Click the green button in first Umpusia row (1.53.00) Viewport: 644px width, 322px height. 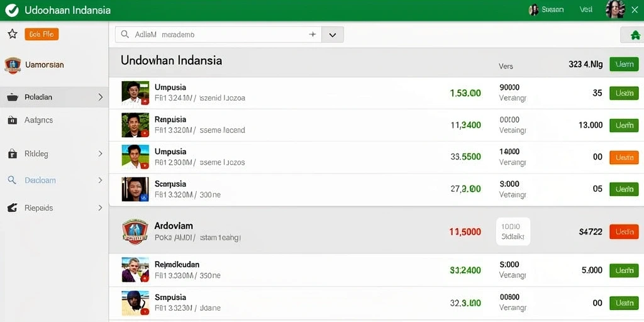pyautogui.click(x=624, y=93)
